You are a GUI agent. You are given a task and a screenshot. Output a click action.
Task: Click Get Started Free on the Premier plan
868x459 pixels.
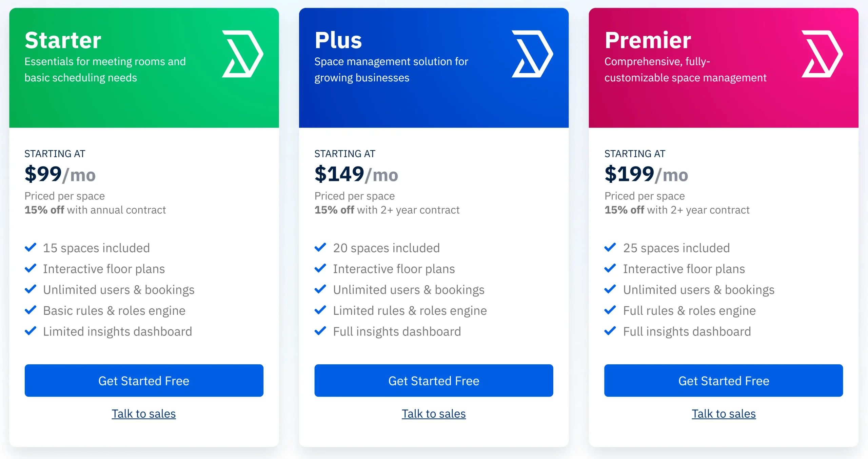(724, 381)
